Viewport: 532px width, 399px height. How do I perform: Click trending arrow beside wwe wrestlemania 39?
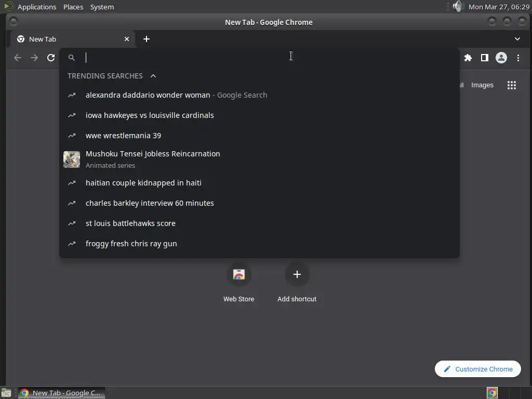pos(72,136)
